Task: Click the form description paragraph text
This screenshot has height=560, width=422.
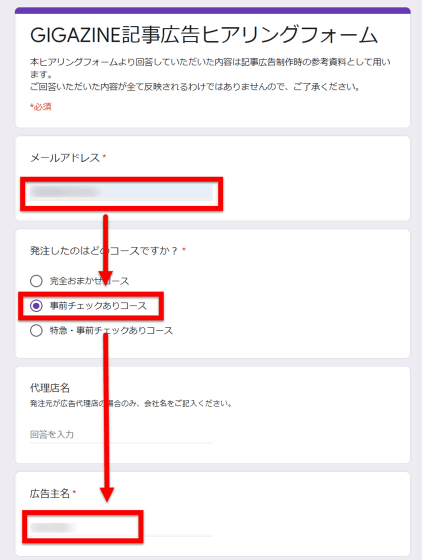Action: [x=210, y=74]
